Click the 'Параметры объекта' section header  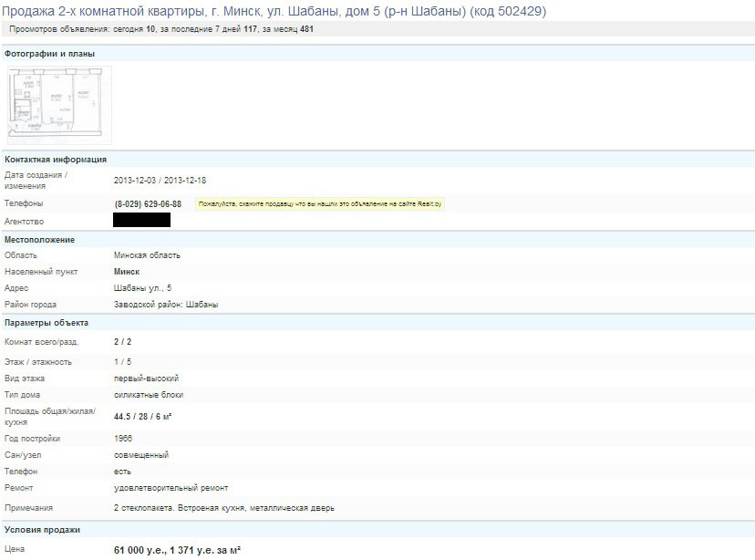pyautogui.click(x=47, y=323)
